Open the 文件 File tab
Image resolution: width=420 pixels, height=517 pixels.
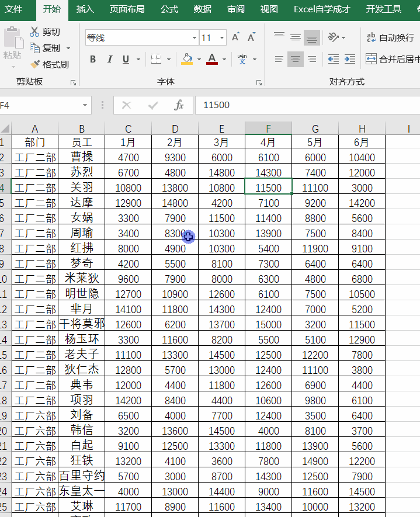tap(14, 9)
